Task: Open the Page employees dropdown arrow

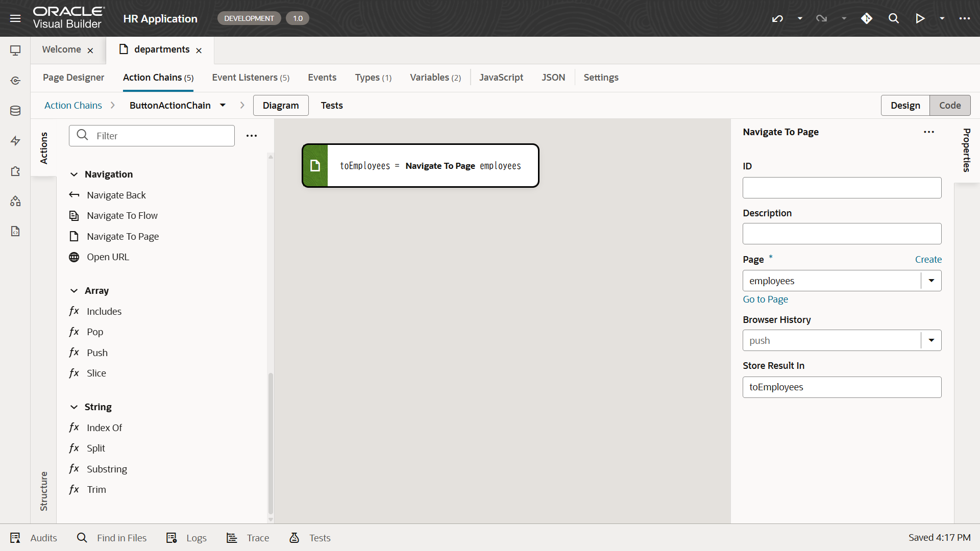Action: tap(931, 281)
